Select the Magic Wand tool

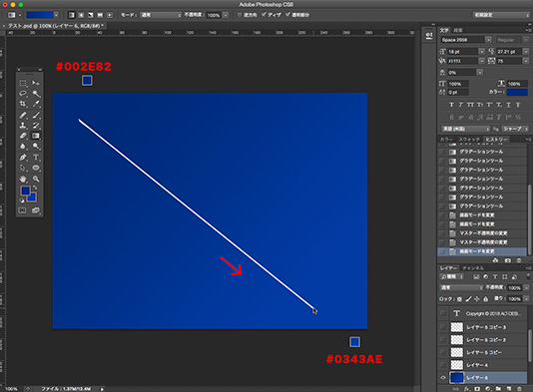(36, 94)
